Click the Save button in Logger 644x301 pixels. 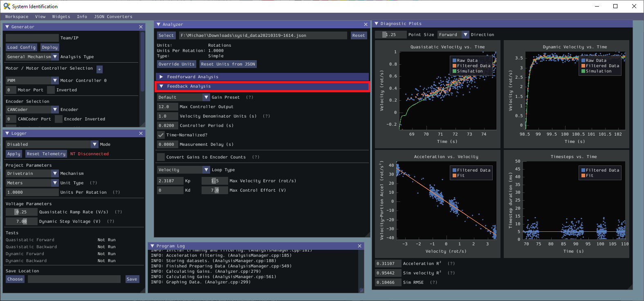(132, 279)
